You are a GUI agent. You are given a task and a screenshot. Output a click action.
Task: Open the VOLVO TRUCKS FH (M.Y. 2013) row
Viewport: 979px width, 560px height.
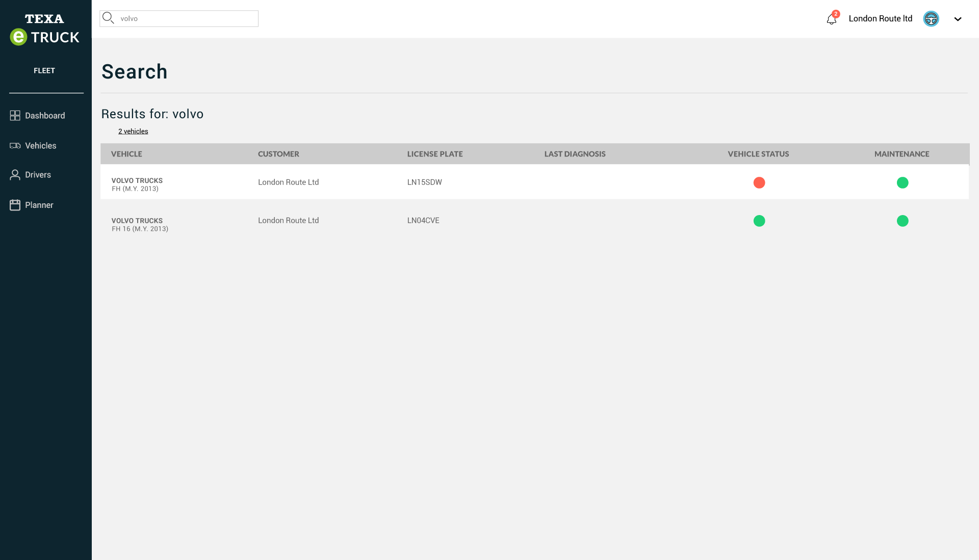click(x=534, y=182)
